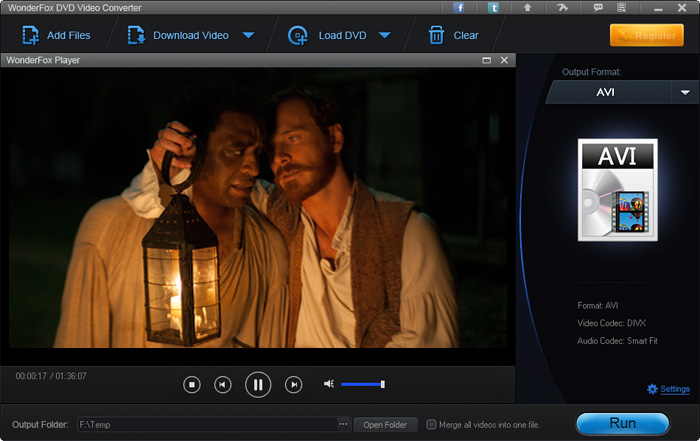700x441 pixels.
Task: Mute audio with the speaker icon
Action: tap(329, 384)
